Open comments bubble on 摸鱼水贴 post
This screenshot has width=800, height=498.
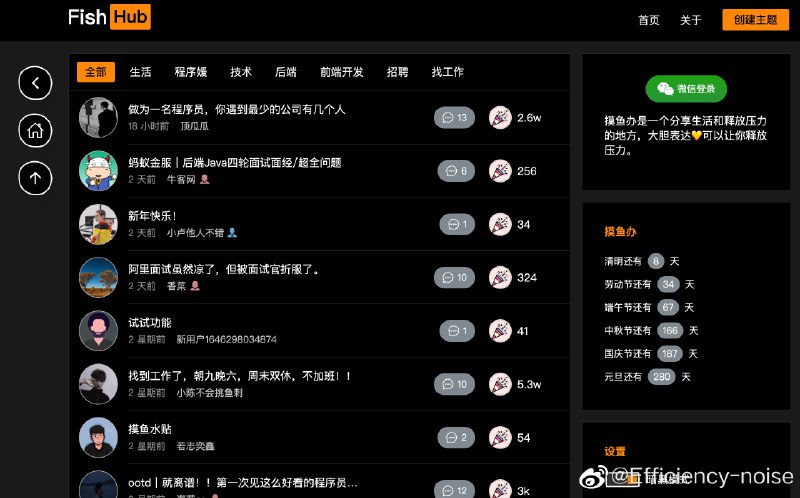(x=456, y=437)
